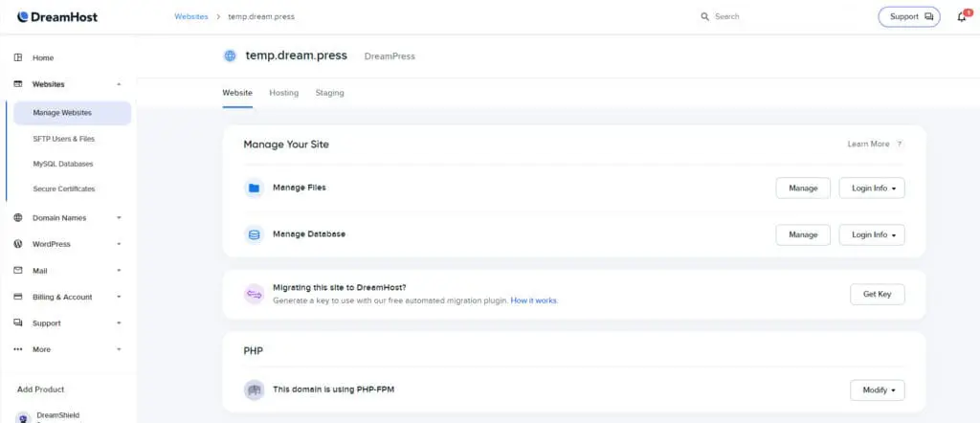Click the DreamHost logo

(x=57, y=17)
